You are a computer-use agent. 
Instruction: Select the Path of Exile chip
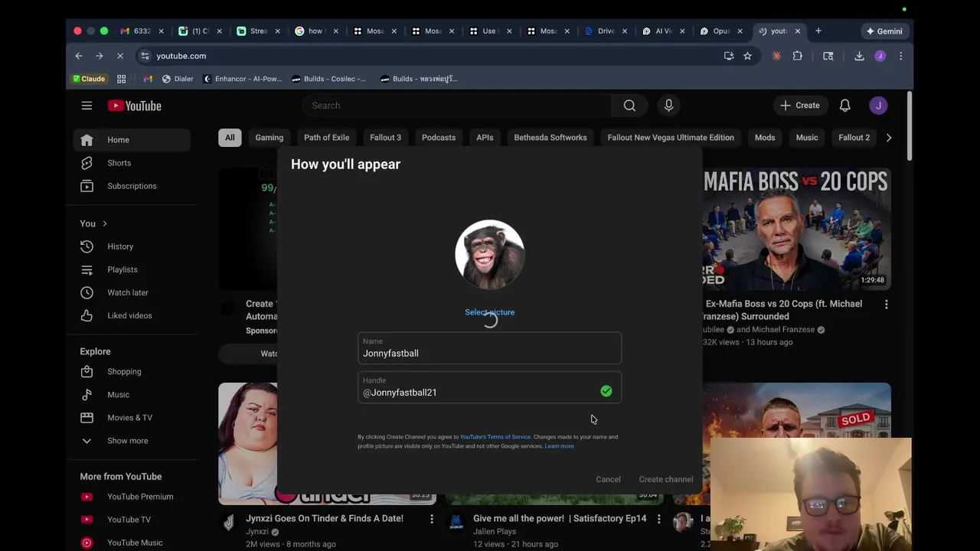pos(326,138)
